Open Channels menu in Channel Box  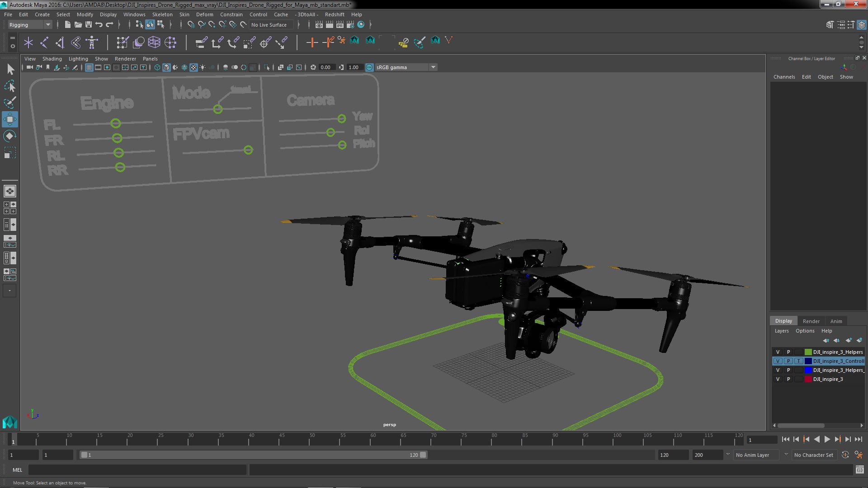pyautogui.click(x=784, y=77)
